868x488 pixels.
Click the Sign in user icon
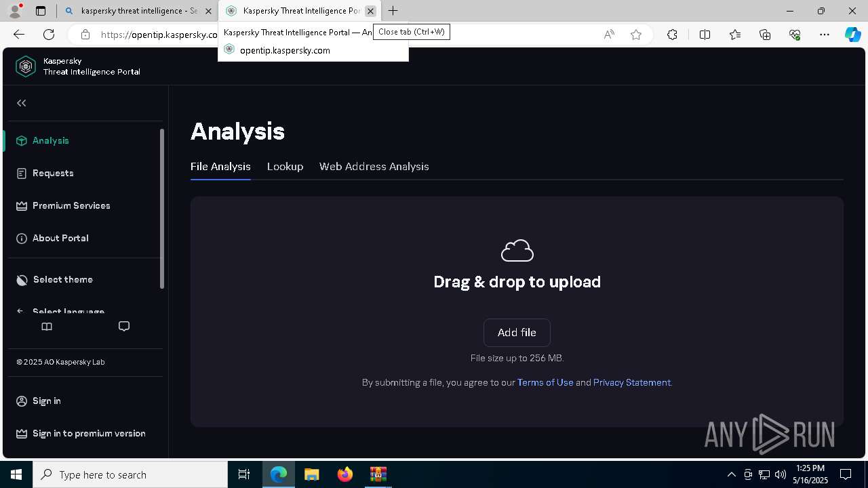[22, 401]
